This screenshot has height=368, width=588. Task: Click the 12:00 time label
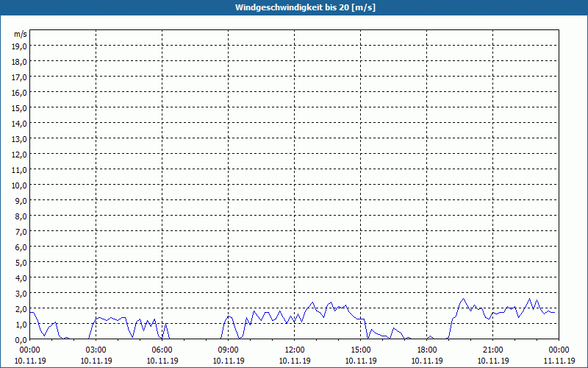[x=295, y=350]
